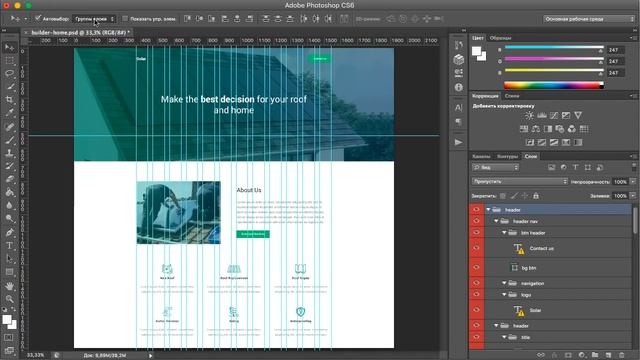The height and width of the screenshot is (360, 640).
Task: Select the Коррекция tab
Action: click(485, 96)
